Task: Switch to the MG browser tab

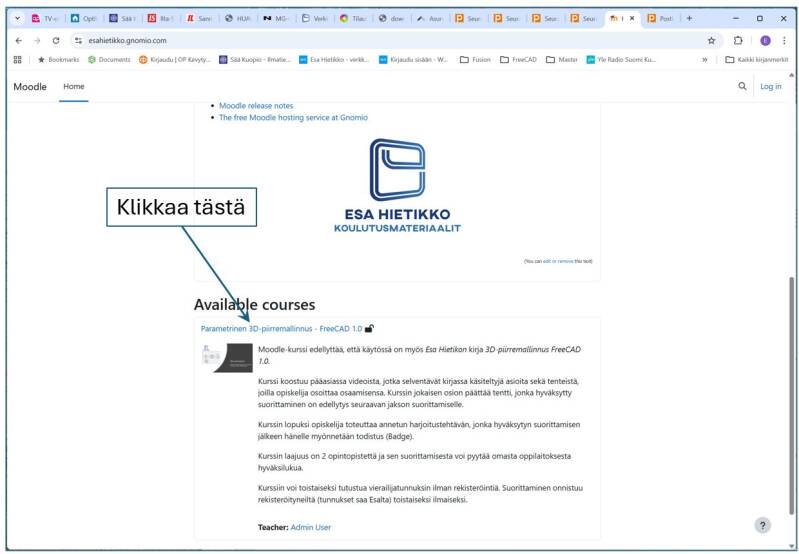Action: [276, 18]
